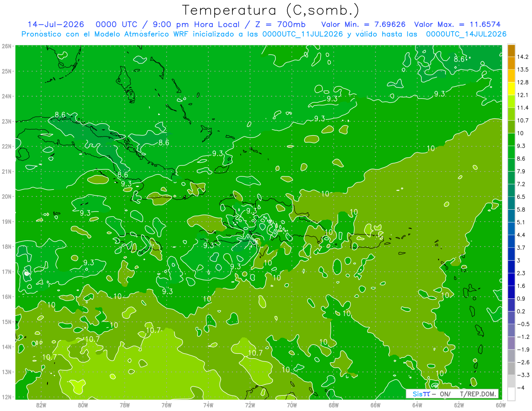Pick the purple swatch between -1.2 and -1.9
This screenshot has width=532, height=411.
(x=511, y=343)
